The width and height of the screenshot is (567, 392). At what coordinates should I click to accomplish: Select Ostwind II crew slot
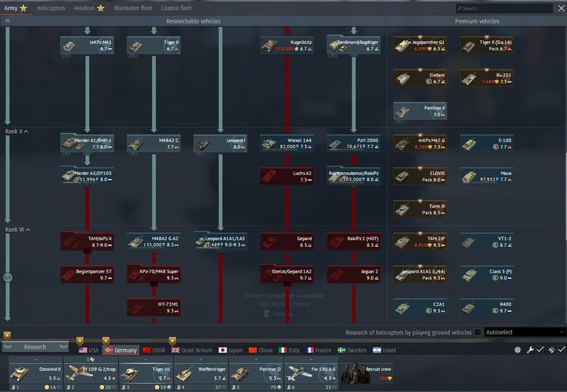[36, 373]
